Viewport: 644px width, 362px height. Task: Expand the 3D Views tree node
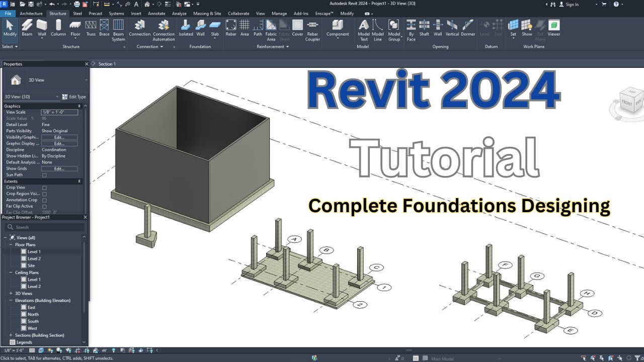point(11,294)
